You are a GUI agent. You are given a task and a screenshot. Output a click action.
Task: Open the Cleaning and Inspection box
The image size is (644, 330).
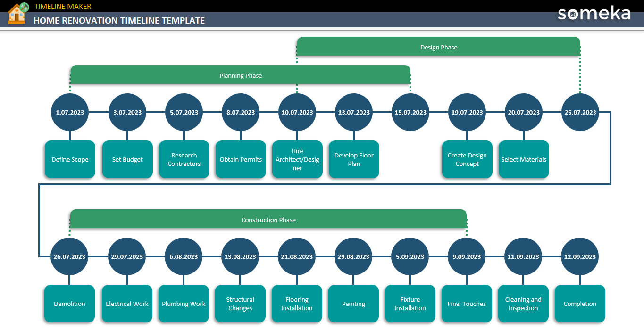coord(523,304)
